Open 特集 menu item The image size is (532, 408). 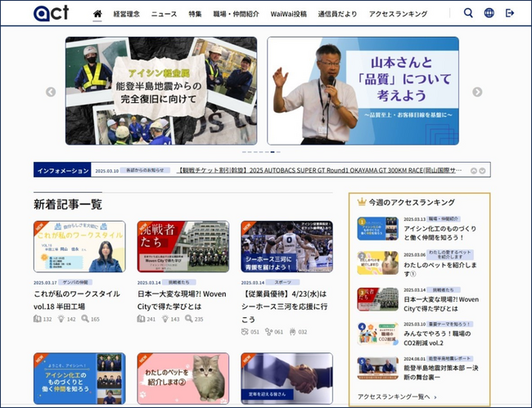tap(195, 14)
